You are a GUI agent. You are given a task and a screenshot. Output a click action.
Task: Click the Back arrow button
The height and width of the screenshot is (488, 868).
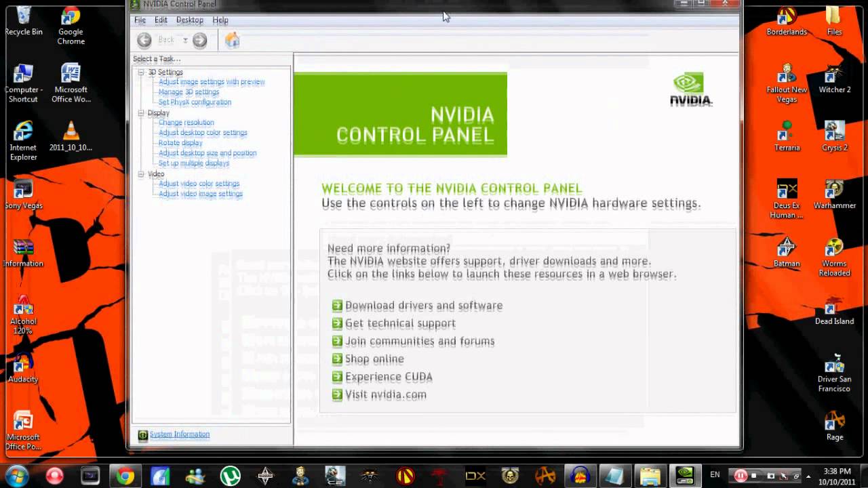point(144,41)
